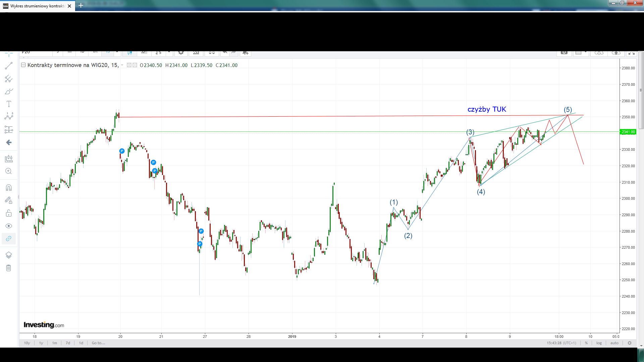The height and width of the screenshot is (362, 644).
Task: Toggle log scale at bottom bar
Action: [x=599, y=343]
